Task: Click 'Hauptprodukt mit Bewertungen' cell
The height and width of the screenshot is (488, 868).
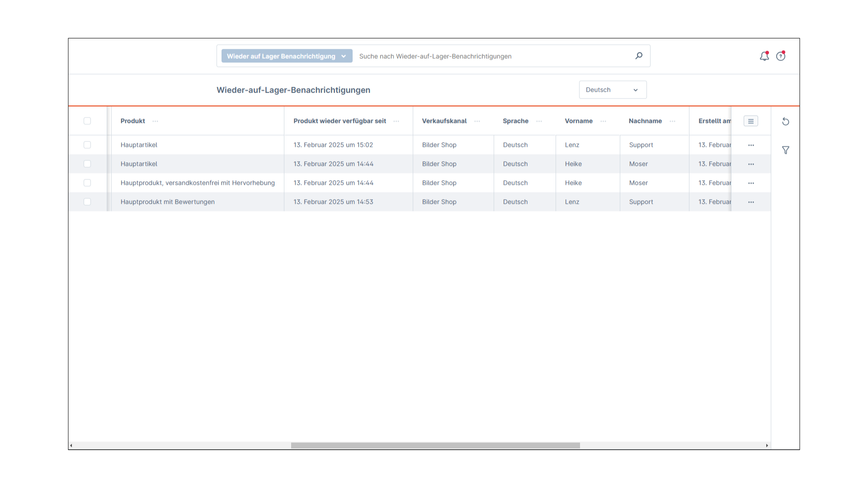Action: coord(167,202)
